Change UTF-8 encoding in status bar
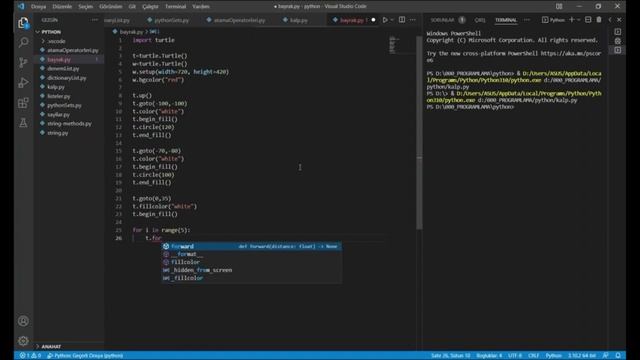Viewport: 640px width, 360px height. click(x=515, y=356)
